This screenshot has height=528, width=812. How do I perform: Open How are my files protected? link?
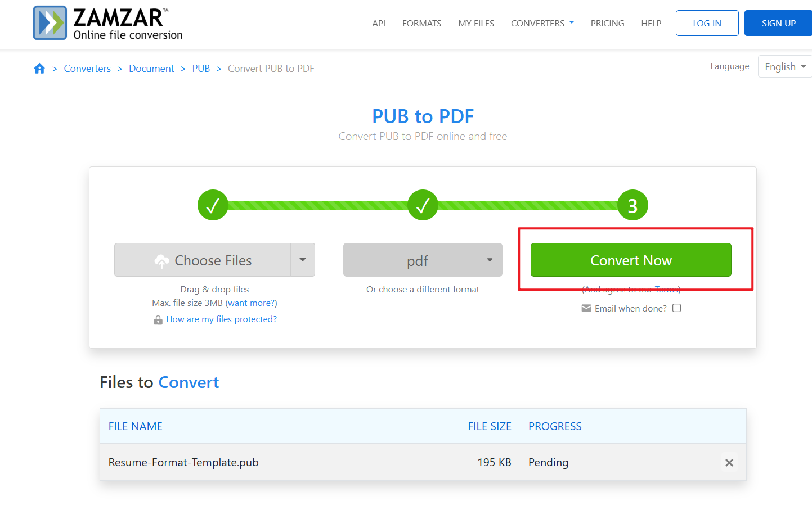tap(221, 319)
